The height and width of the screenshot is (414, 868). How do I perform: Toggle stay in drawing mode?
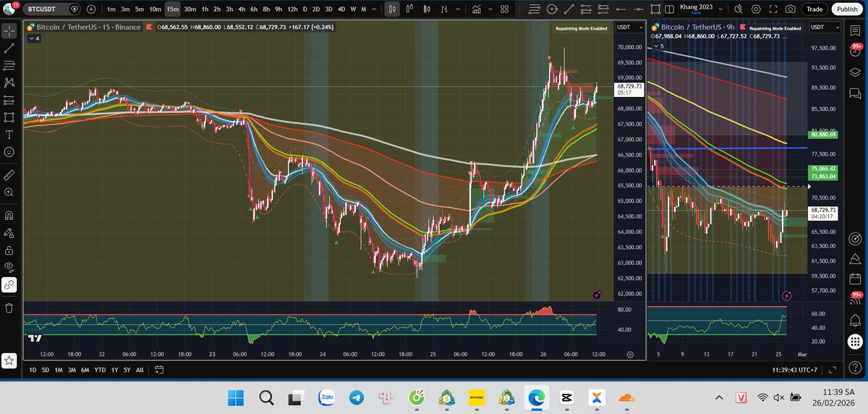click(9, 232)
